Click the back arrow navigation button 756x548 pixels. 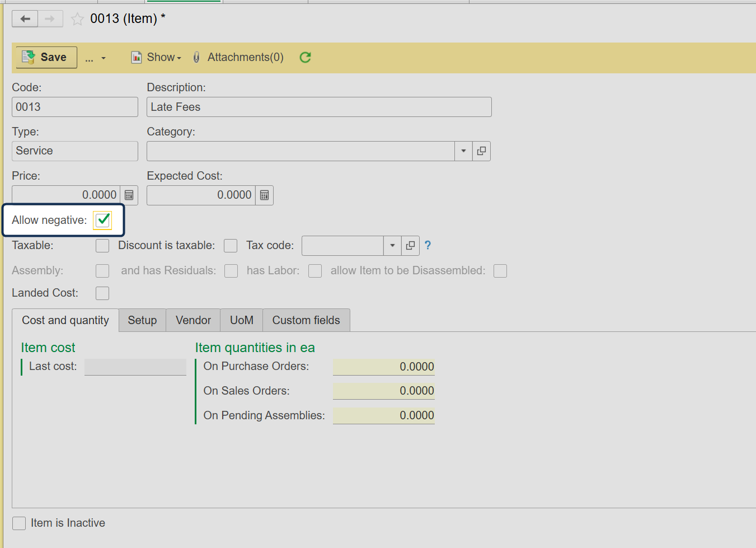pyautogui.click(x=25, y=19)
